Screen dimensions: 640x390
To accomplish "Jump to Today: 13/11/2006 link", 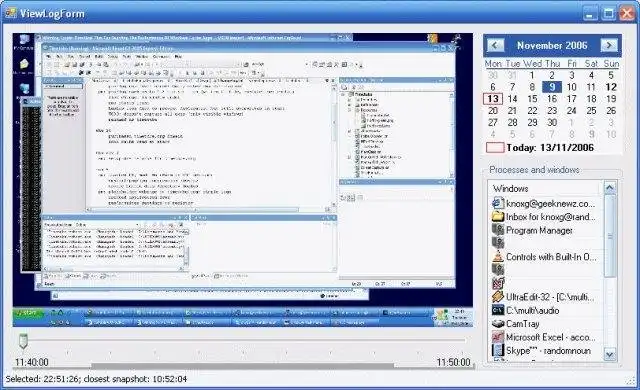I will [550, 148].
